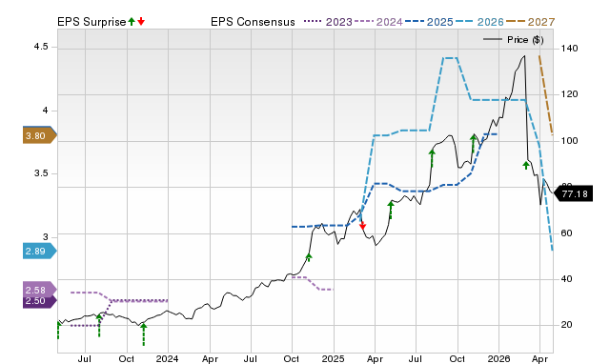Image resolution: width=610 pixels, height=364 pixels.
Task: Click the EPS Consensus legend label
Action: [x=253, y=22]
